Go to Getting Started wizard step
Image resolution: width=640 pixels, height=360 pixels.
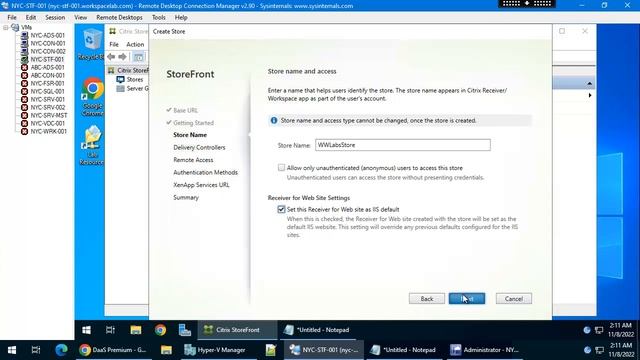193,123
